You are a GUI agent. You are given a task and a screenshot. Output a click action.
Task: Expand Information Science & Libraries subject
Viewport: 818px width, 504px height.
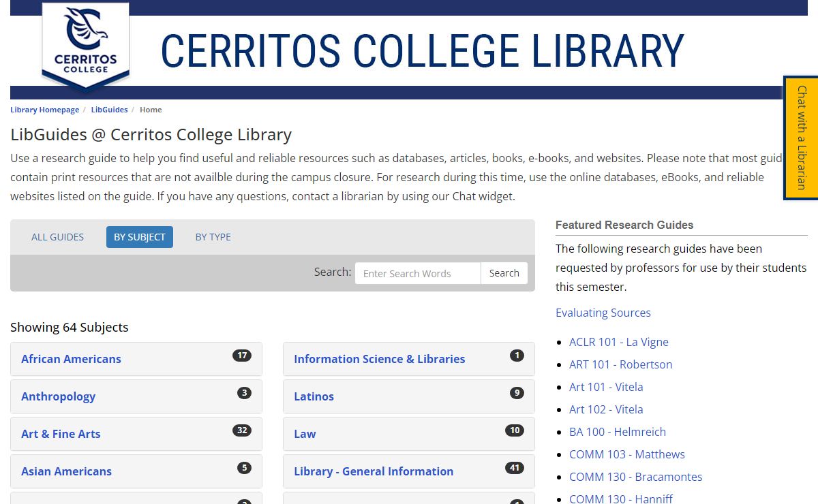tap(409, 359)
